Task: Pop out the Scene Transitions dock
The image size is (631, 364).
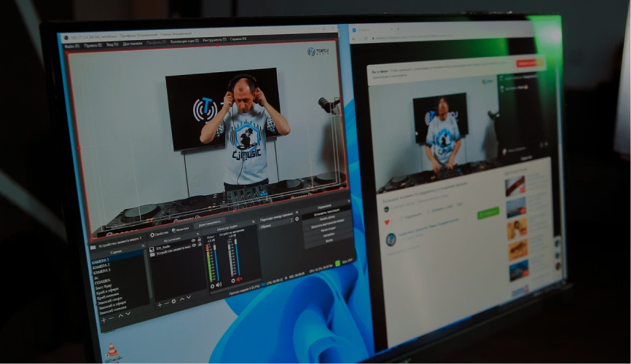Action: pos(297,213)
